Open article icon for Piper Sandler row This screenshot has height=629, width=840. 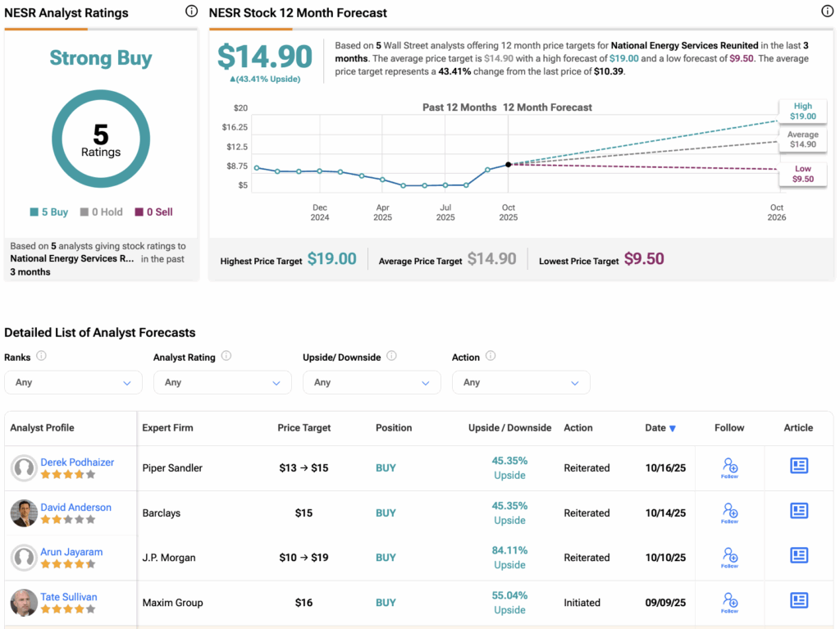pyautogui.click(x=799, y=466)
